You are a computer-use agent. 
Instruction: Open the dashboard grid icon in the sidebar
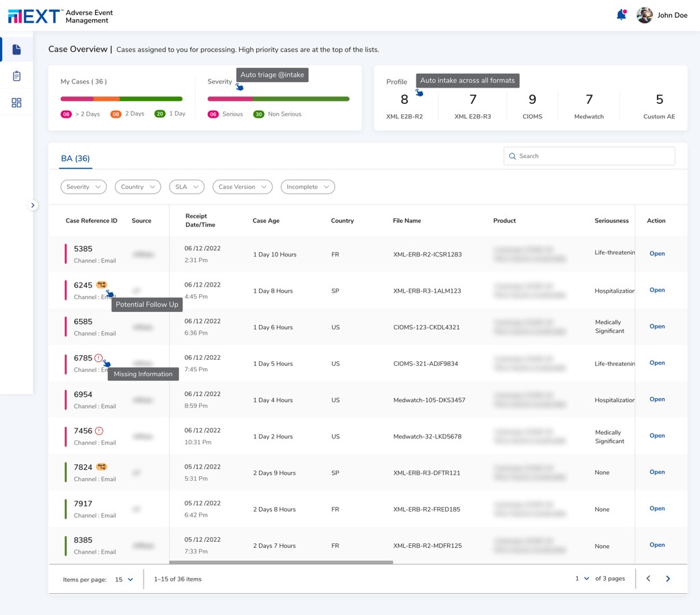[18, 103]
